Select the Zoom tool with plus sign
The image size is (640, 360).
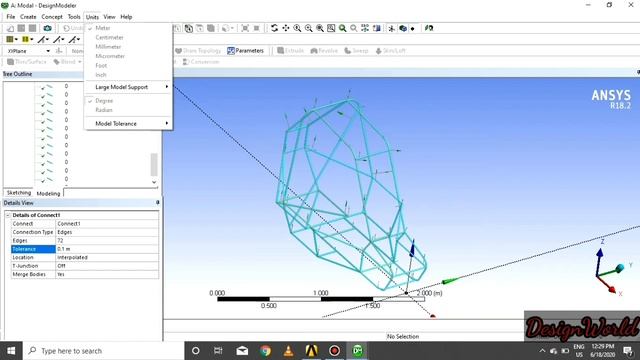click(297, 28)
